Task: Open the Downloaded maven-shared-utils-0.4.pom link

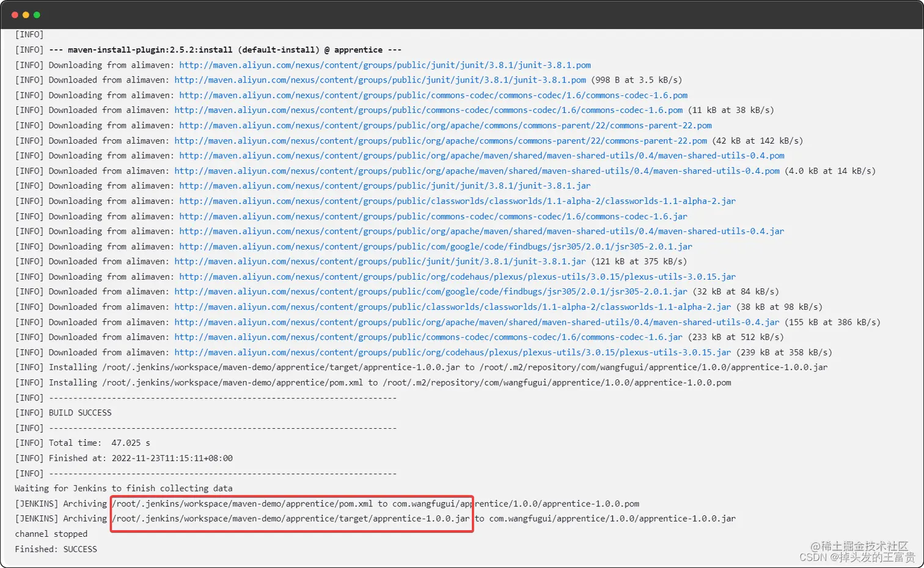Action: coord(477,171)
